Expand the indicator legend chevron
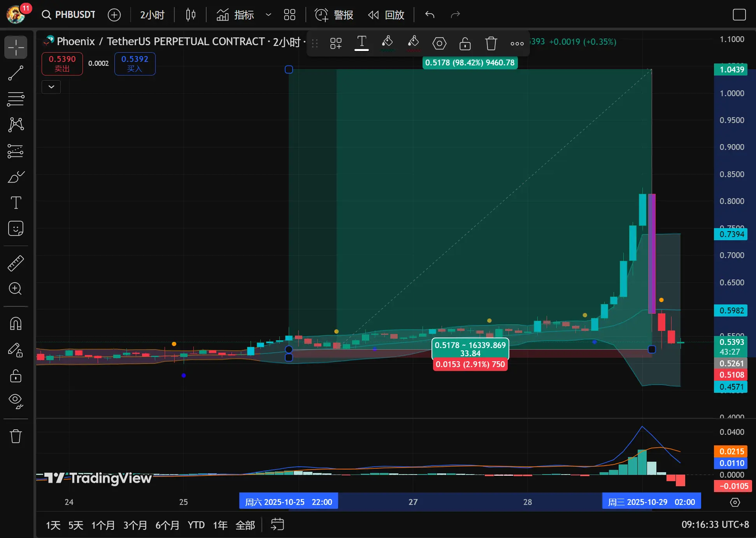This screenshot has height=538, width=756. click(x=51, y=87)
